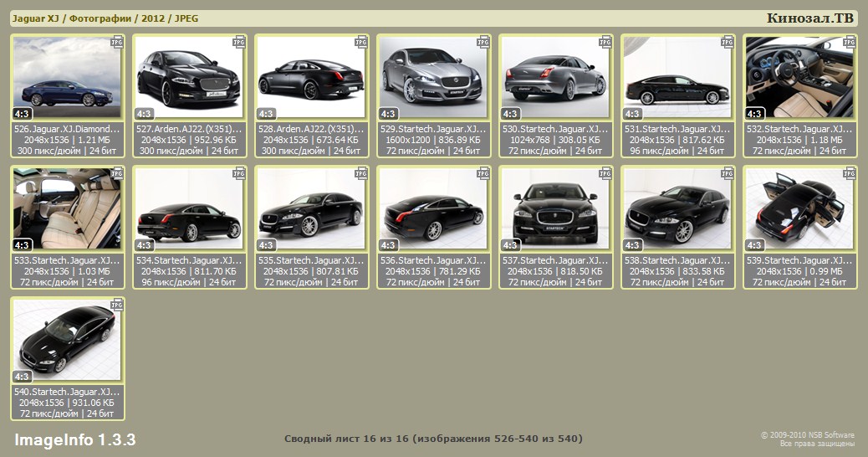Click the Кинозал.ТВ logo
This screenshot has height=457, width=868.
click(809, 18)
